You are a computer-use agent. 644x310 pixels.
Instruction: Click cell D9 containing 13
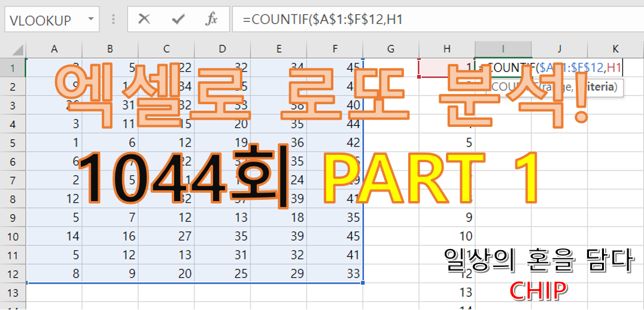coord(223,217)
